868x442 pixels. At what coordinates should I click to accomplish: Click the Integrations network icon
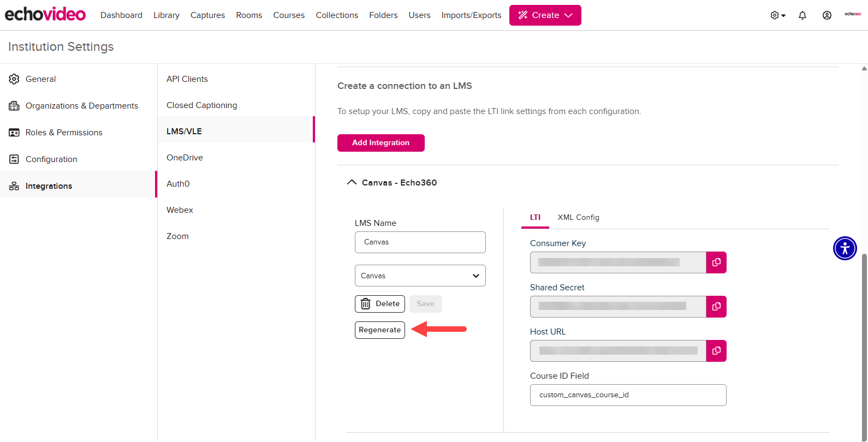[14, 186]
